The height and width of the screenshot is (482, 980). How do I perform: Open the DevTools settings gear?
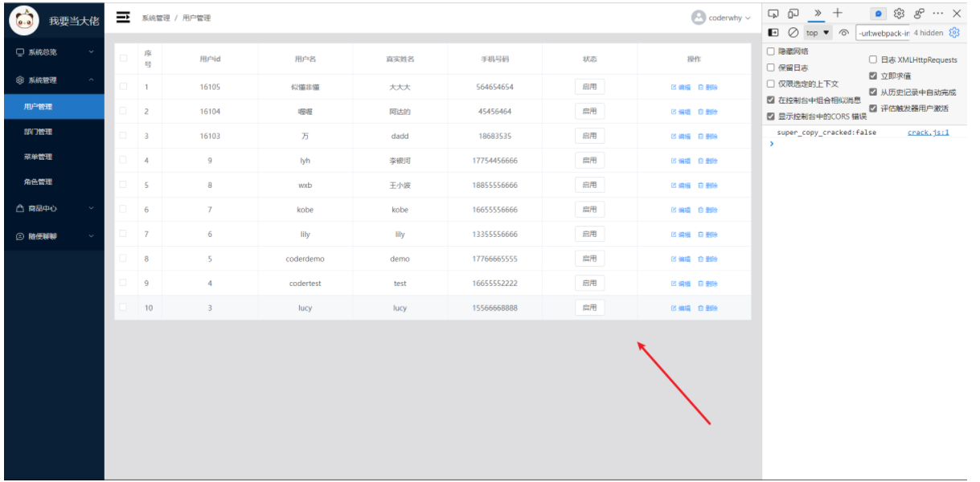click(x=899, y=14)
